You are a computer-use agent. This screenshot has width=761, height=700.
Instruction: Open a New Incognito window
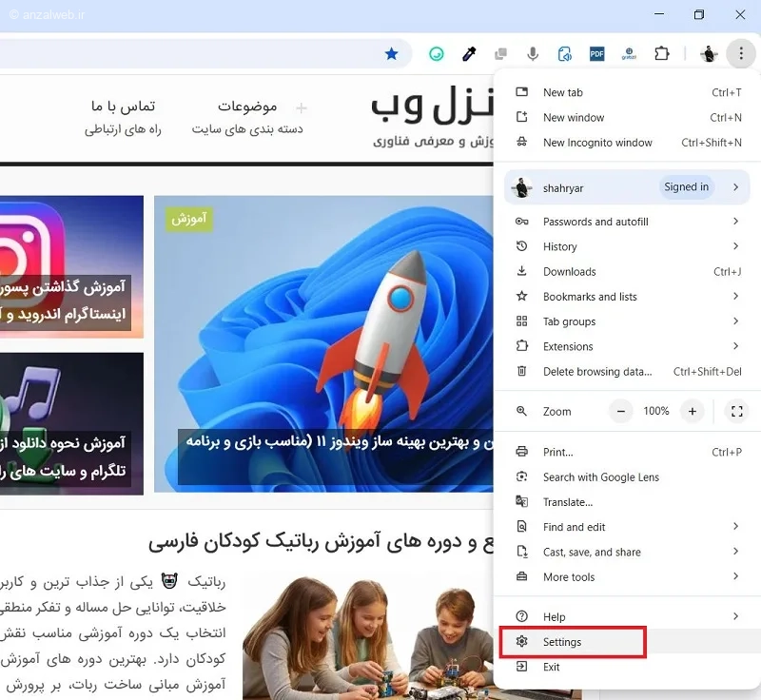pyautogui.click(x=627, y=143)
